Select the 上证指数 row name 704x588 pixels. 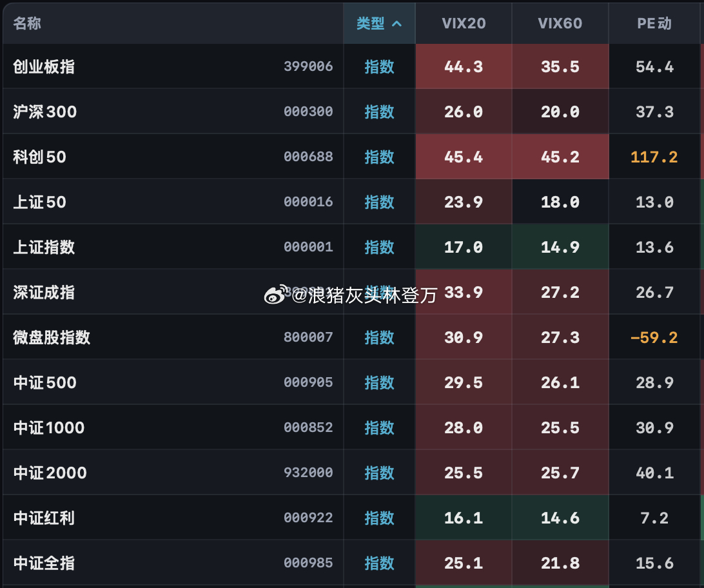(44, 247)
